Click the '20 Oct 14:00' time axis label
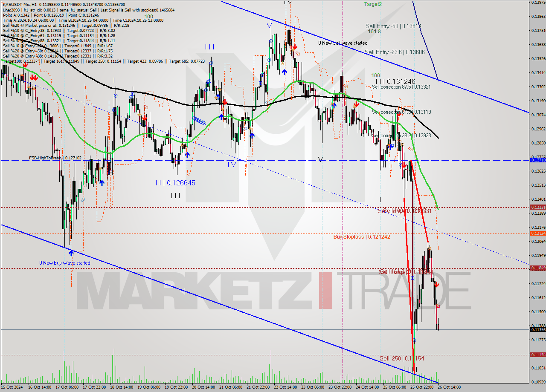Viewport: 546px width, 392px height. click(x=203, y=387)
